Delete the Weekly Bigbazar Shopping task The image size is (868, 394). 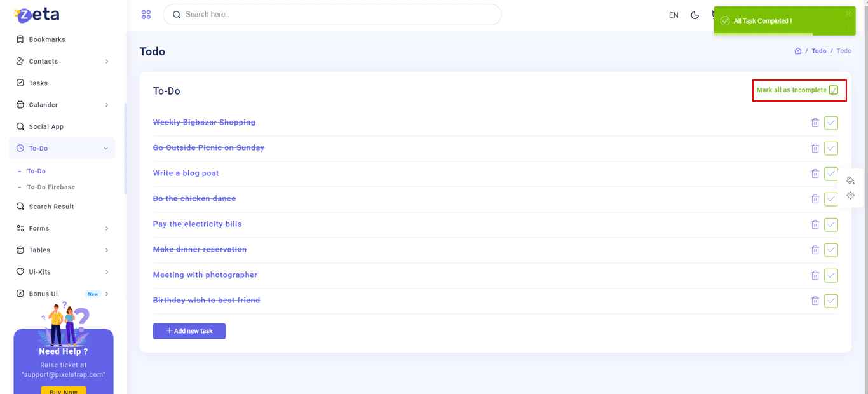pos(815,123)
